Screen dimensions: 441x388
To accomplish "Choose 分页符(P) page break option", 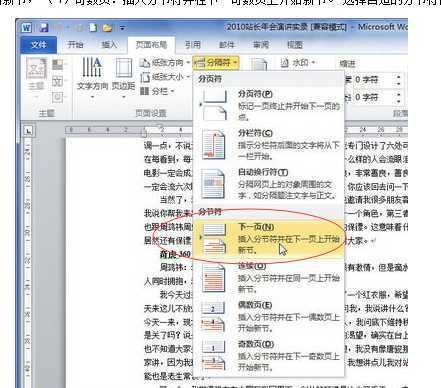I will pos(269,105).
